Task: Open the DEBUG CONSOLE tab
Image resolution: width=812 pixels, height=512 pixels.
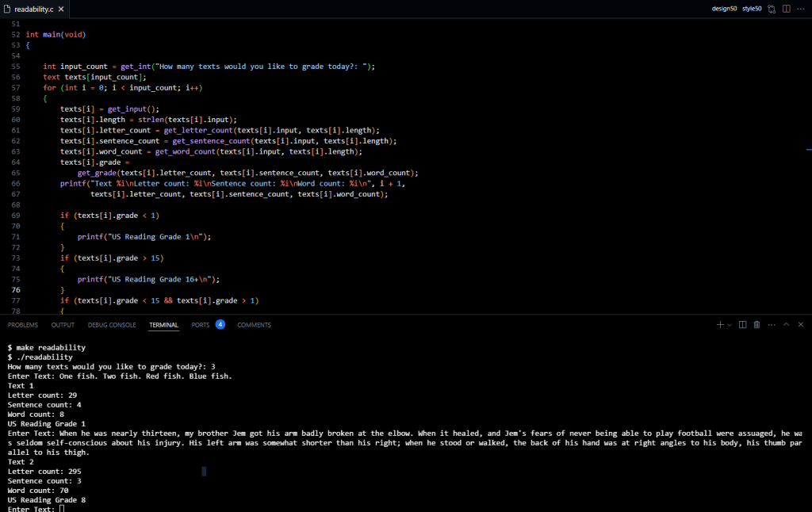Action: coord(112,325)
